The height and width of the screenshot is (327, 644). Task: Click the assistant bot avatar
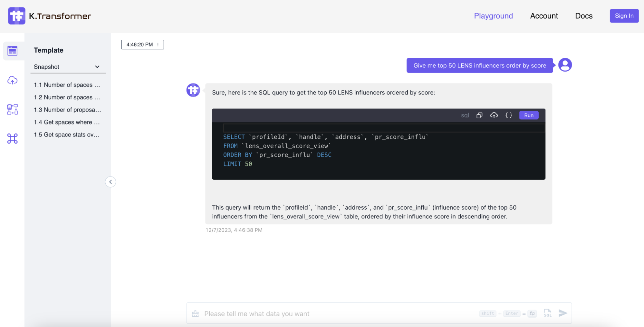[193, 90]
